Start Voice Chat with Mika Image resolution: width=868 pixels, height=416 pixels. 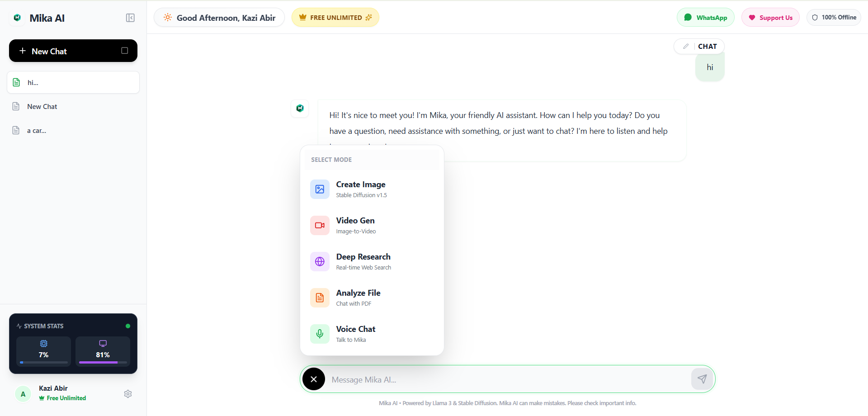(x=320, y=334)
